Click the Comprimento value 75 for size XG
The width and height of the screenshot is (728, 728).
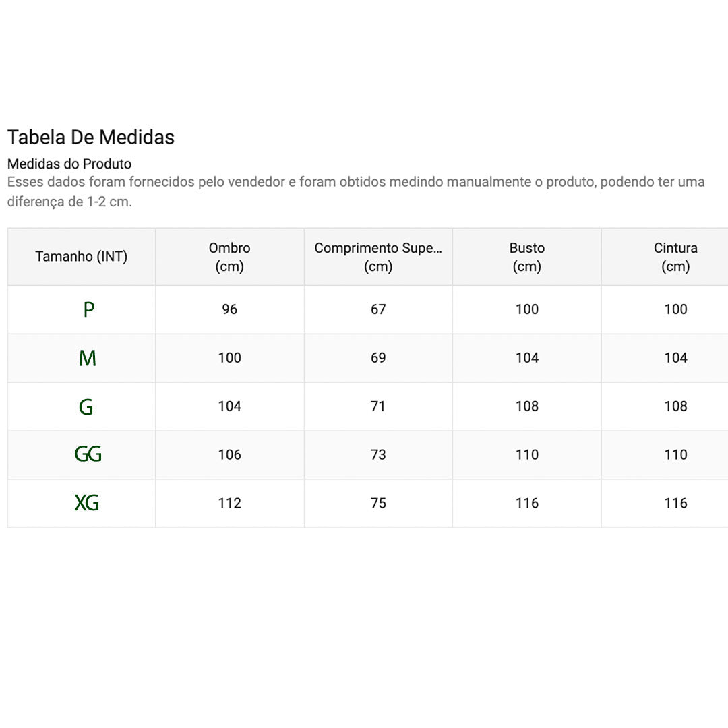coord(378,504)
